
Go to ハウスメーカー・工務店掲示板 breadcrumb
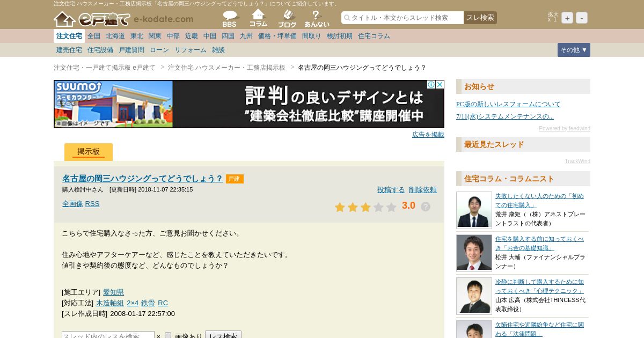click(x=227, y=68)
